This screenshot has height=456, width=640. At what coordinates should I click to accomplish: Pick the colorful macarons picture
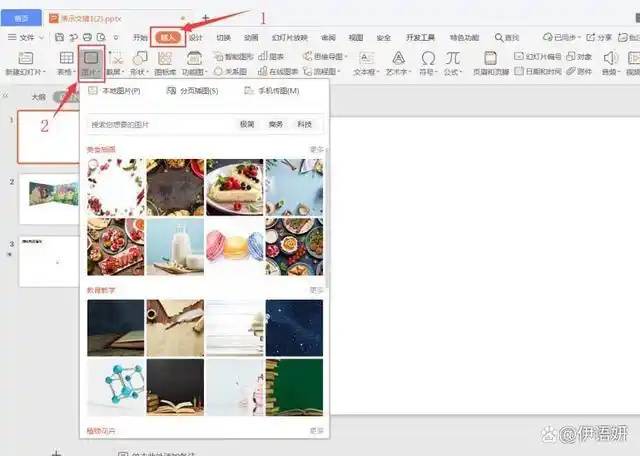pos(235,247)
